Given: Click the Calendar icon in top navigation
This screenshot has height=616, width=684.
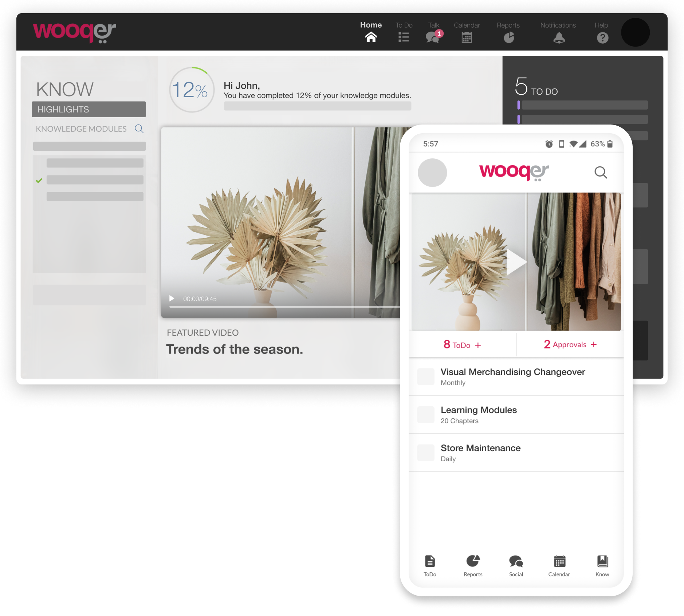Looking at the screenshot, I should pos(467,37).
